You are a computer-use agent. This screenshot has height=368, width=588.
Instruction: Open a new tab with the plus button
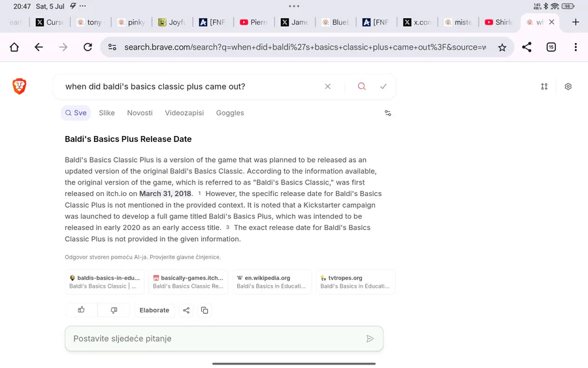click(576, 22)
